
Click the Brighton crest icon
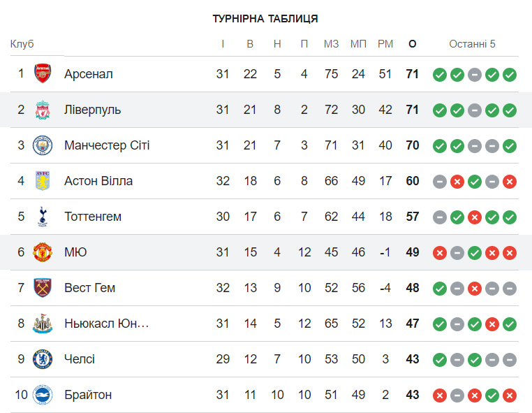coord(43,395)
